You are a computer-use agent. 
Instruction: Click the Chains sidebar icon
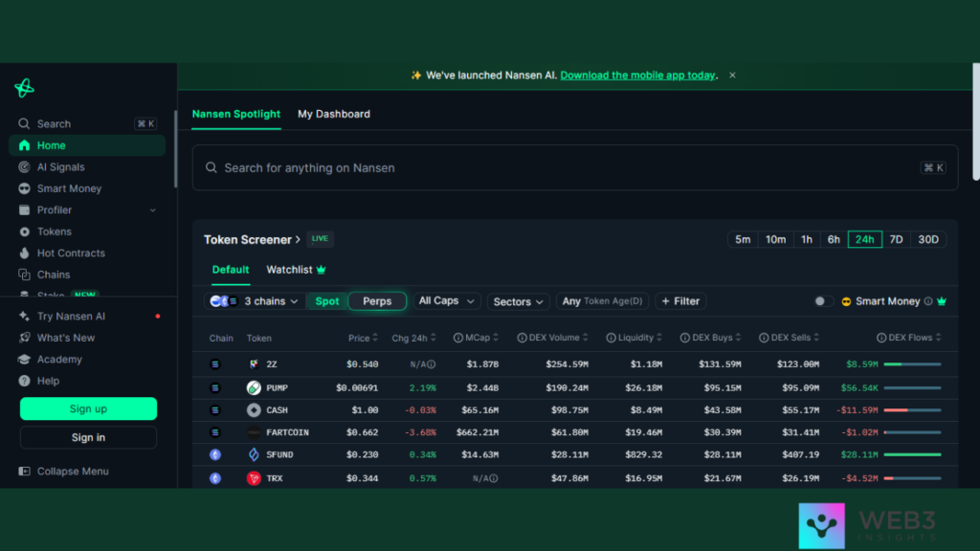pyautogui.click(x=25, y=275)
